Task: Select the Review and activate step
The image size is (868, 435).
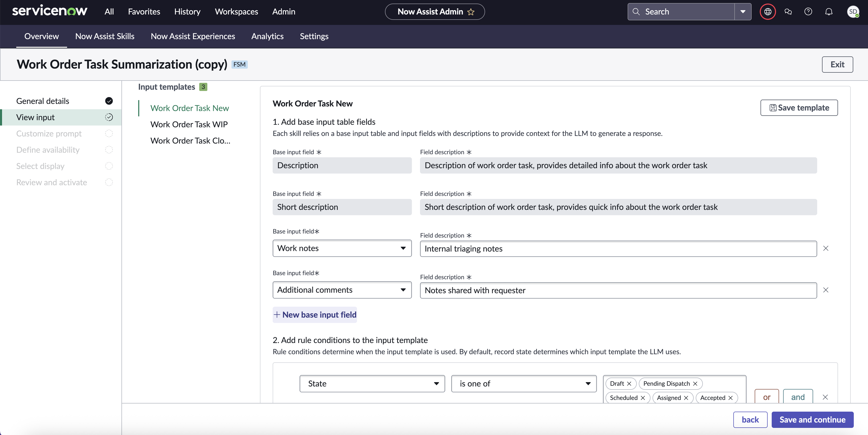Action: 61,182
